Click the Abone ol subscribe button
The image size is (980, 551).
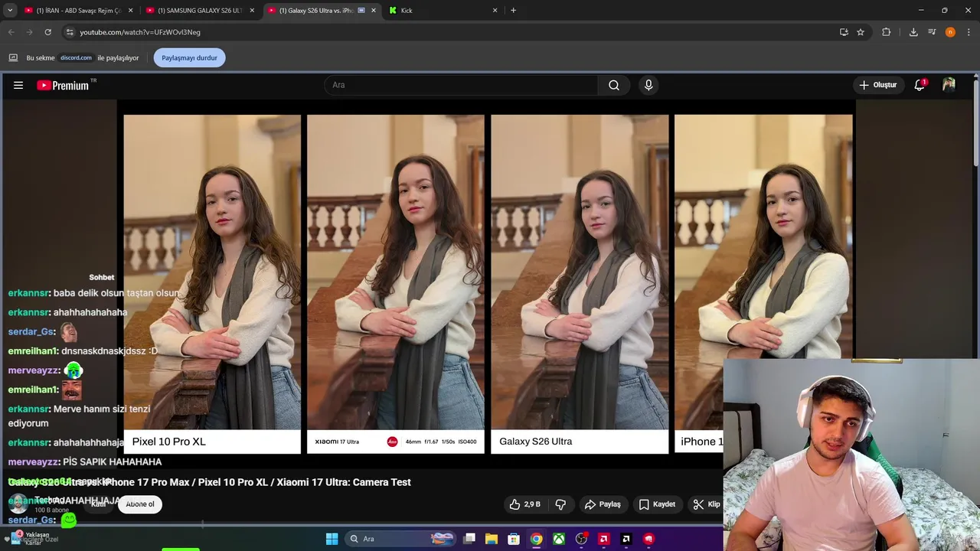(140, 504)
